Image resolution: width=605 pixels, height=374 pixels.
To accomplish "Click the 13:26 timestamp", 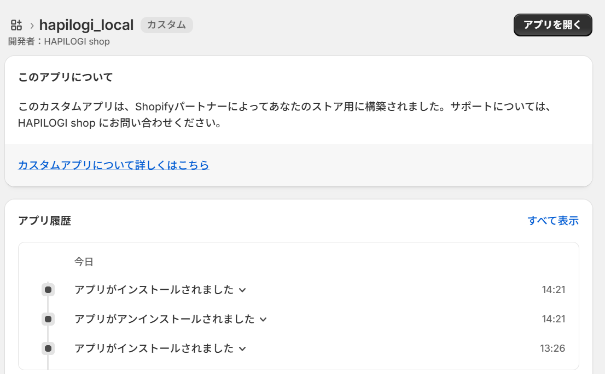I will click(553, 348).
